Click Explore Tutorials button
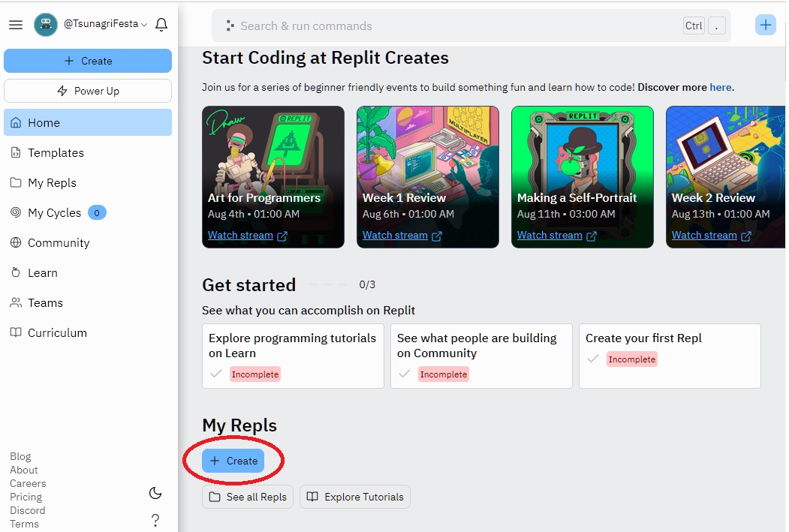The image size is (789, 532). coord(355,497)
